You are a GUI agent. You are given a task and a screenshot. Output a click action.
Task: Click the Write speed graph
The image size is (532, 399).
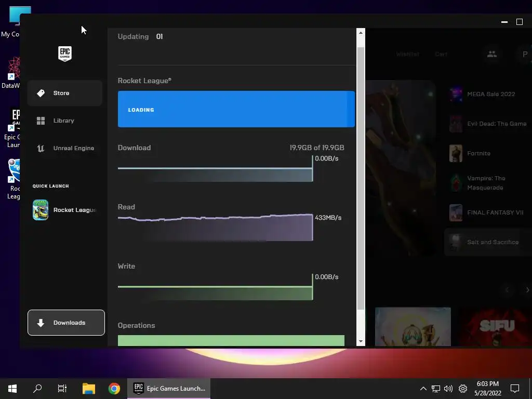pyautogui.click(x=215, y=287)
